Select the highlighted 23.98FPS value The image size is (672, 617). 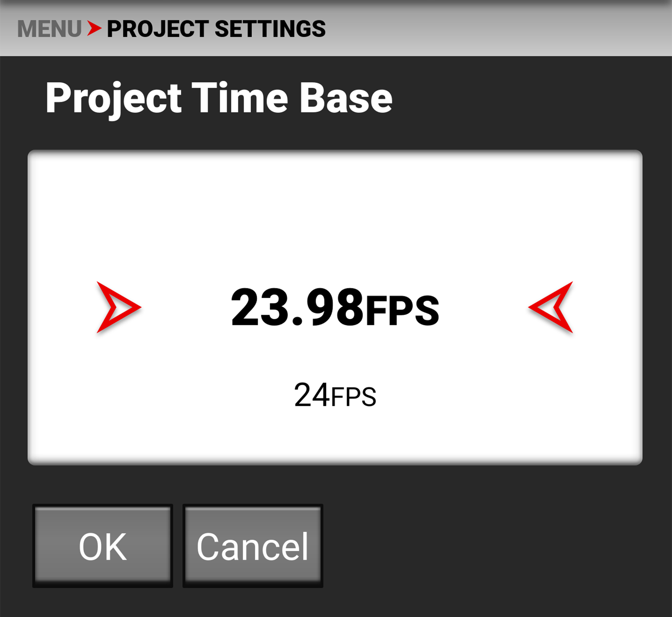point(335,308)
